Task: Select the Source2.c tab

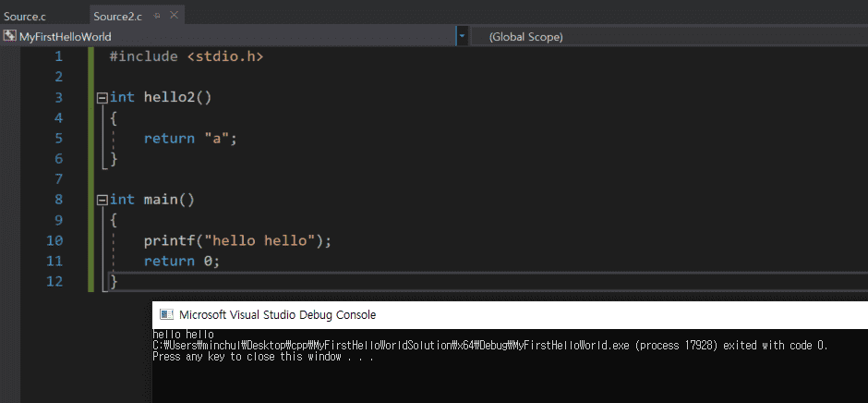Action: coord(117,16)
